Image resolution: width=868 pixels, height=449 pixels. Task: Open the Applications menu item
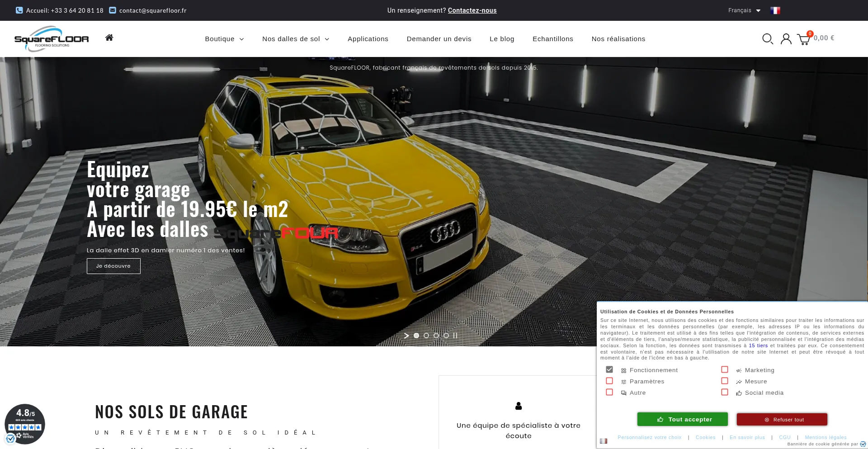[x=368, y=39]
